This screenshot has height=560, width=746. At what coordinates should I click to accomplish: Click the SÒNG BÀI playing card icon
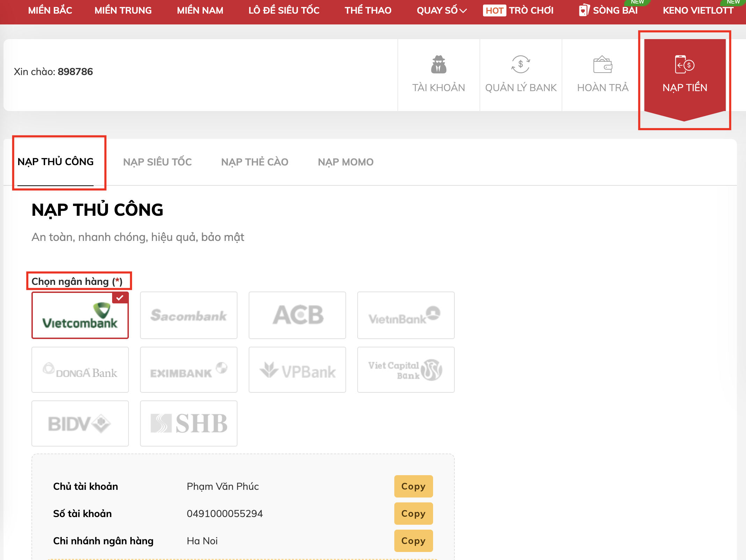point(584,10)
